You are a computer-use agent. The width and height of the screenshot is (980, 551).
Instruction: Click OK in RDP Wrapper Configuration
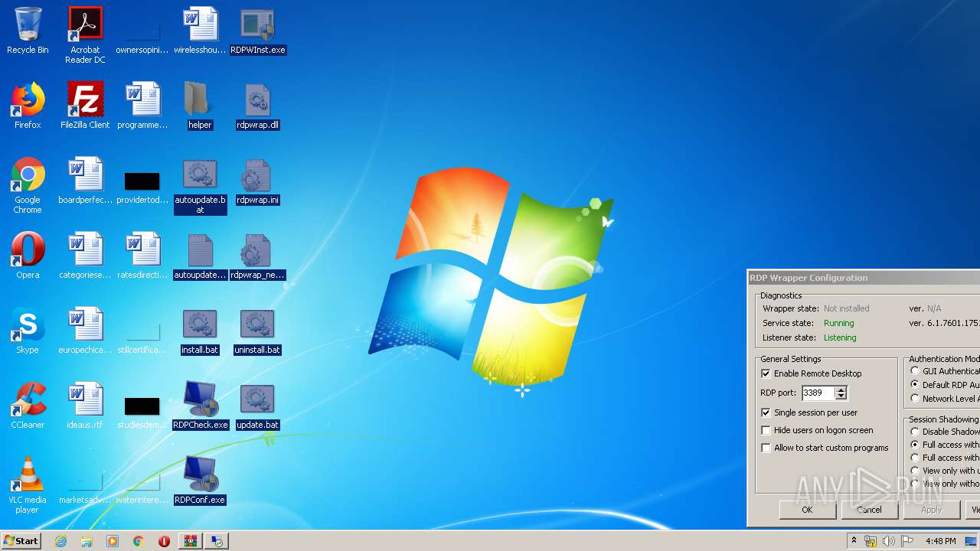(x=807, y=510)
